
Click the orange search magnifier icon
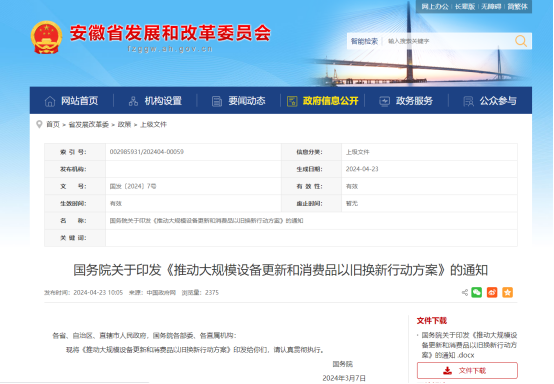click(521, 41)
